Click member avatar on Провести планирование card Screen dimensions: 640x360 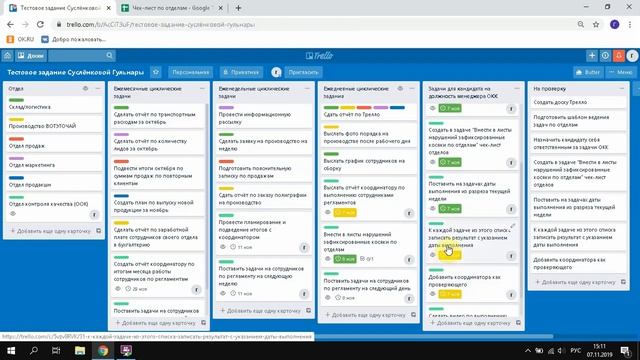[304, 247]
